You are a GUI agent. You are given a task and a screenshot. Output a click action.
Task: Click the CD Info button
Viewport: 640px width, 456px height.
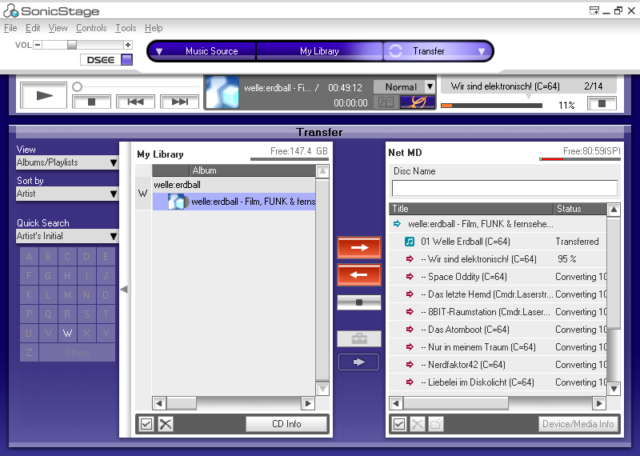pyautogui.click(x=287, y=424)
